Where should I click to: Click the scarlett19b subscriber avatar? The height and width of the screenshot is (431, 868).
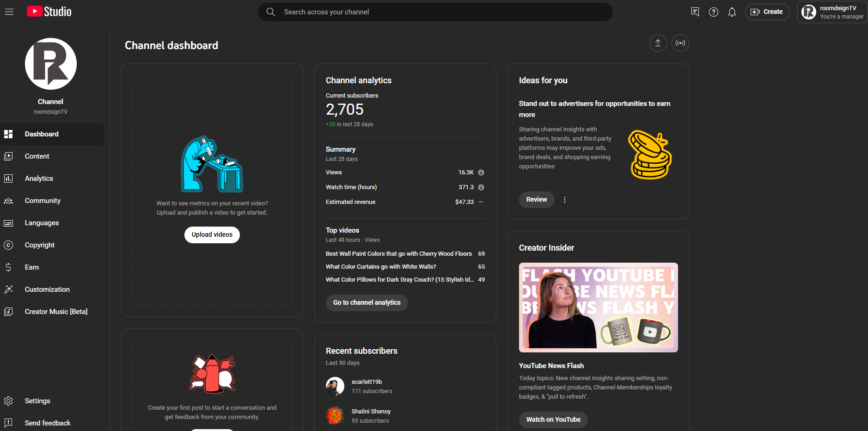[335, 386]
